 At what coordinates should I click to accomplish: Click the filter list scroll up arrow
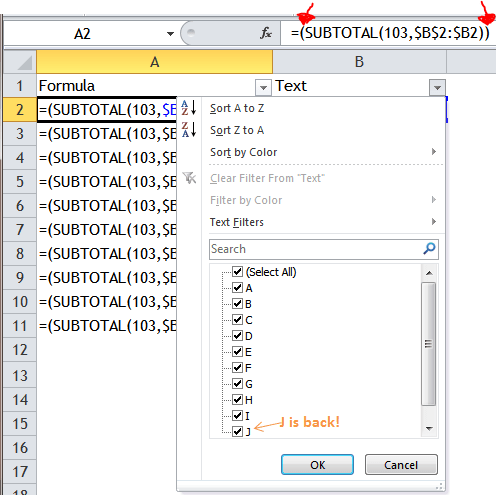click(x=429, y=273)
